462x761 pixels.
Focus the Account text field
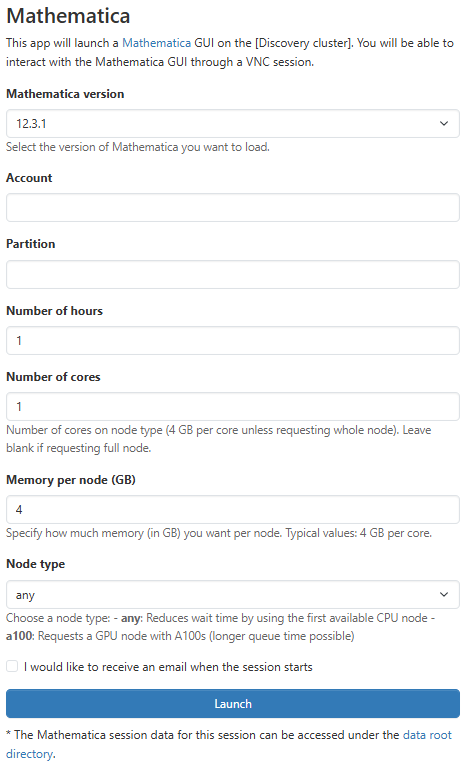(x=232, y=208)
